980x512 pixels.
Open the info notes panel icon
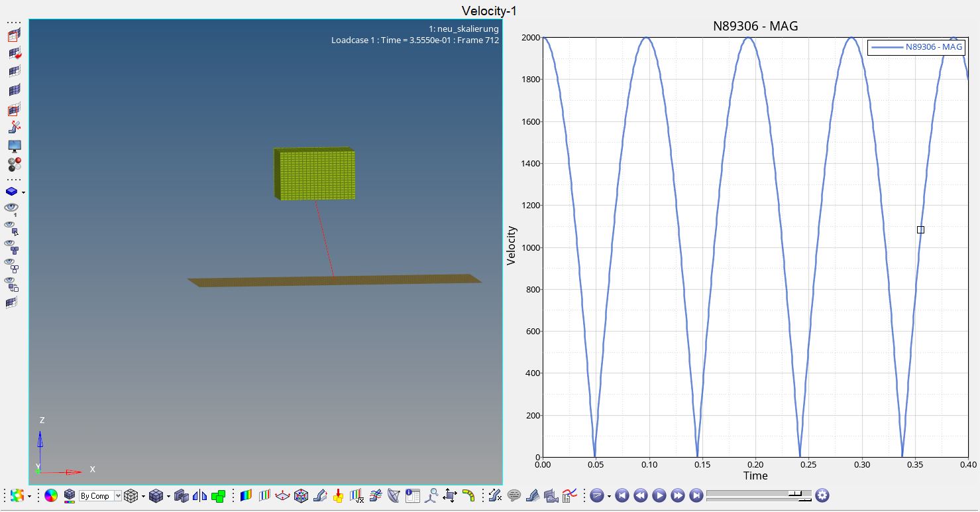tap(413, 495)
